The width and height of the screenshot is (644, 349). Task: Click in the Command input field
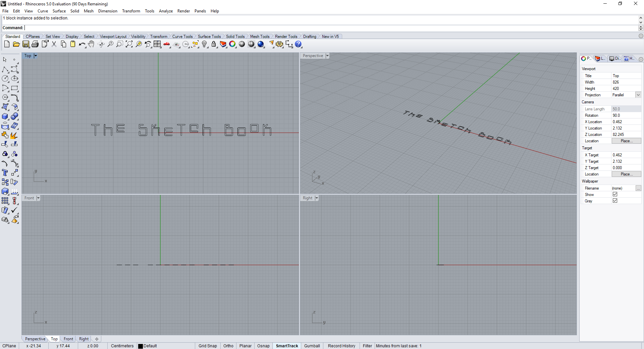tap(330, 28)
